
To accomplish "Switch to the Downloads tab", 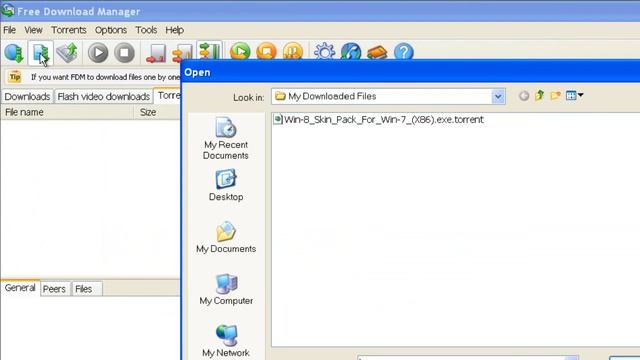I will tap(27, 96).
